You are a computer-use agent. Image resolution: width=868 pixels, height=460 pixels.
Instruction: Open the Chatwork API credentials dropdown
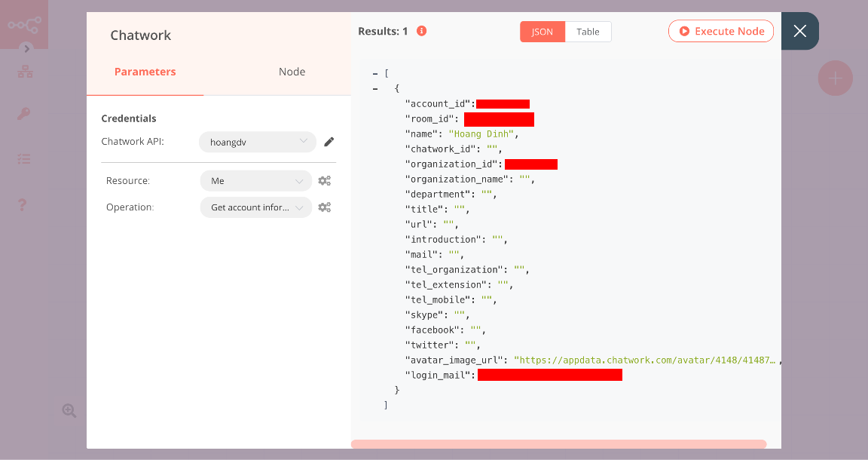pyautogui.click(x=258, y=142)
